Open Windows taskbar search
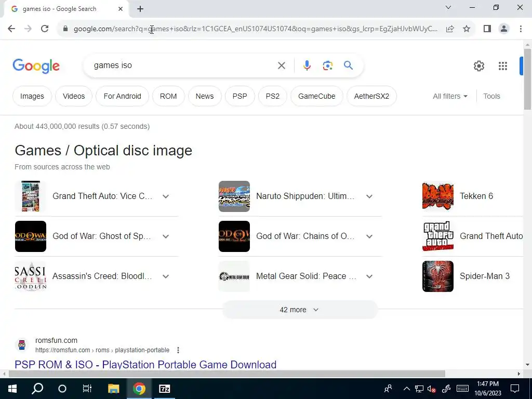 coord(37,389)
